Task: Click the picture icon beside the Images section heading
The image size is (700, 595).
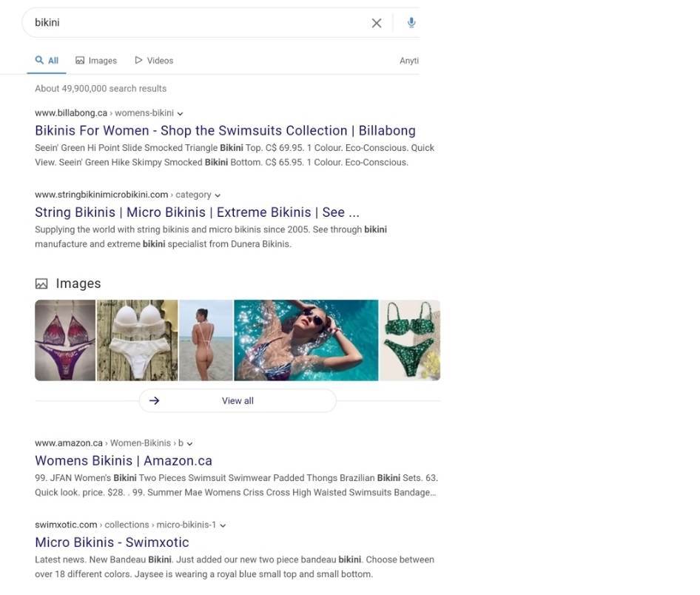Action: tap(41, 283)
